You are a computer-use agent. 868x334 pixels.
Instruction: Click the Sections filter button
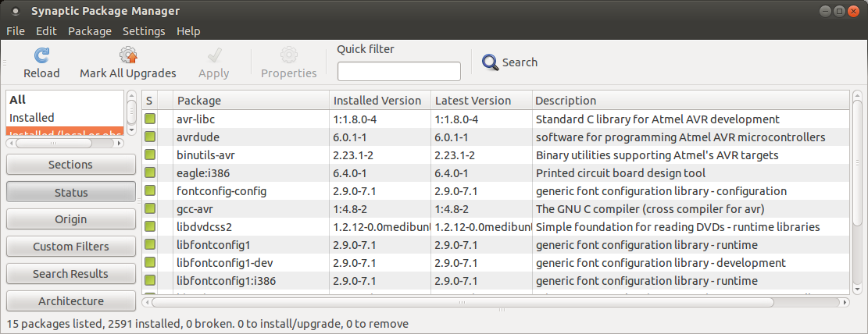(70, 165)
